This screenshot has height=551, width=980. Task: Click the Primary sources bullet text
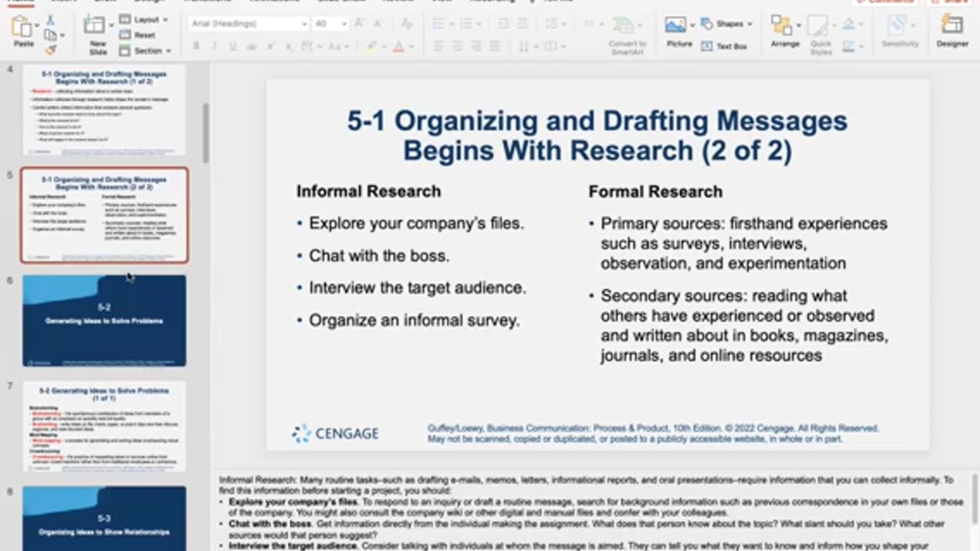click(x=743, y=243)
